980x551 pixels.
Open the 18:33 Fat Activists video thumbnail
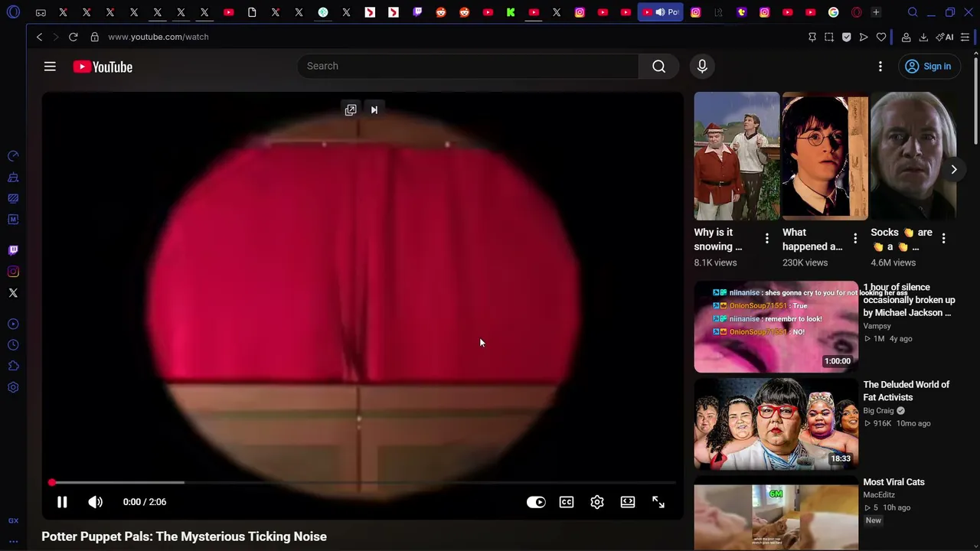[x=776, y=423]
